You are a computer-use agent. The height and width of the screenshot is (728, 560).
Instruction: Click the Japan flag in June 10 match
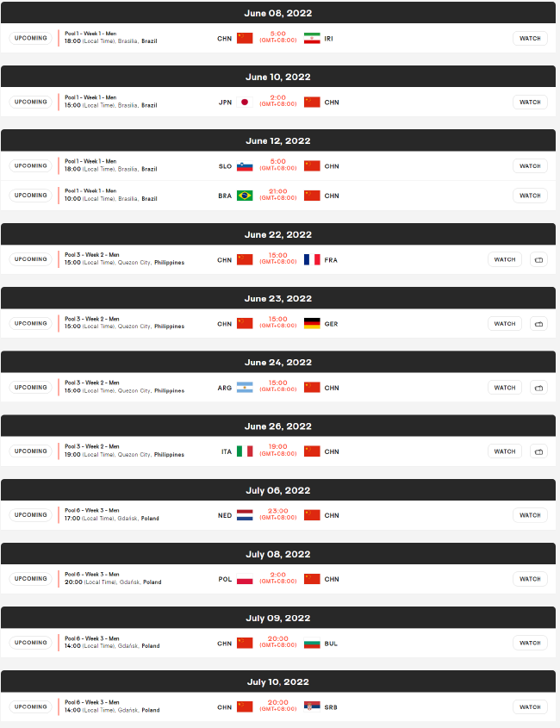click(245, 103)
